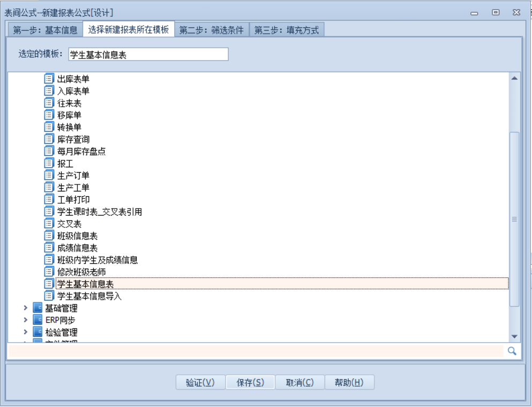Click the 检验管理 folder icon

click(38, 332)
